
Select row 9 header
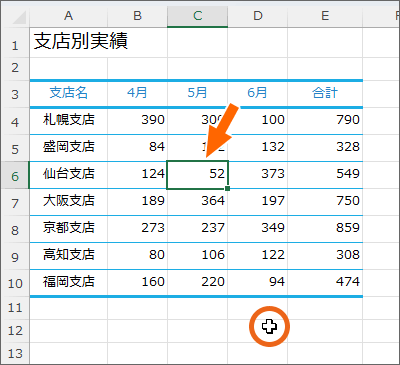pyautogui.click(x=15, y=256)
